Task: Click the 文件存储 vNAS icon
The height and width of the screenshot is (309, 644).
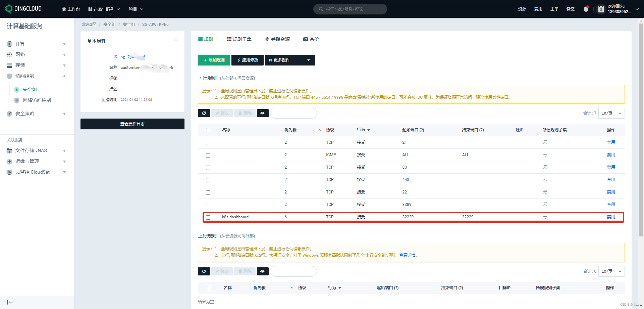Action: click(x=9, y=151)
